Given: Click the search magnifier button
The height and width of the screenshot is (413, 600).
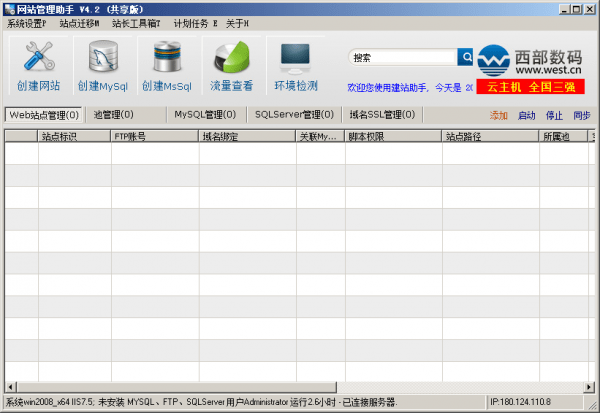Looking at the screenshot, I should [466, 57].
